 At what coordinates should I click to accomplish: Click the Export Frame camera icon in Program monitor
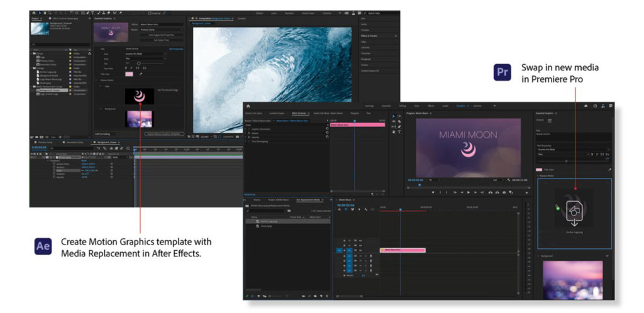[x=504, y=192]
